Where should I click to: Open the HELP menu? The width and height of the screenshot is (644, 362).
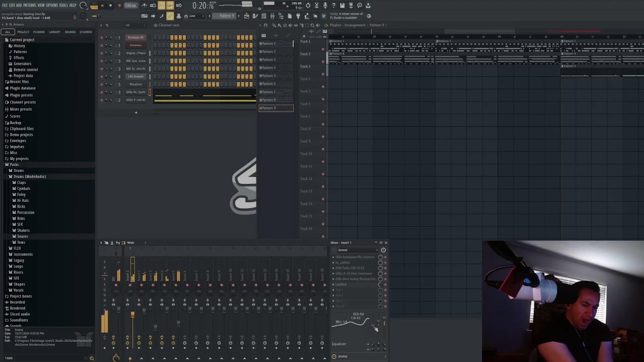72,5
